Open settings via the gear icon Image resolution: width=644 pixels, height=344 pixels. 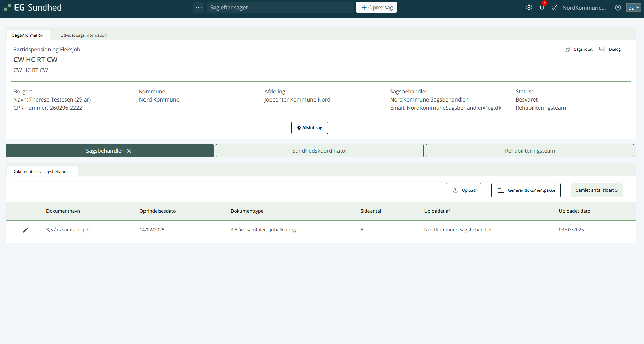coord(529,7)
